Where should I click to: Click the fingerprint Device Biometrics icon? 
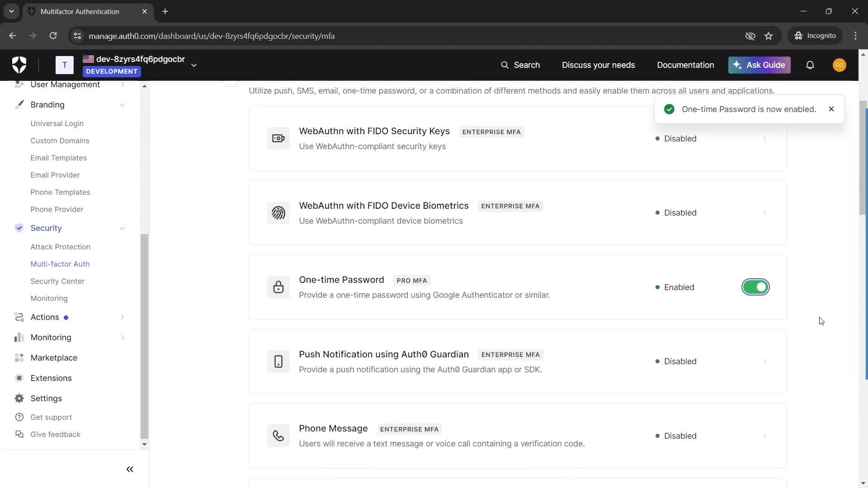pyautogui.click(x=278, y=213)
